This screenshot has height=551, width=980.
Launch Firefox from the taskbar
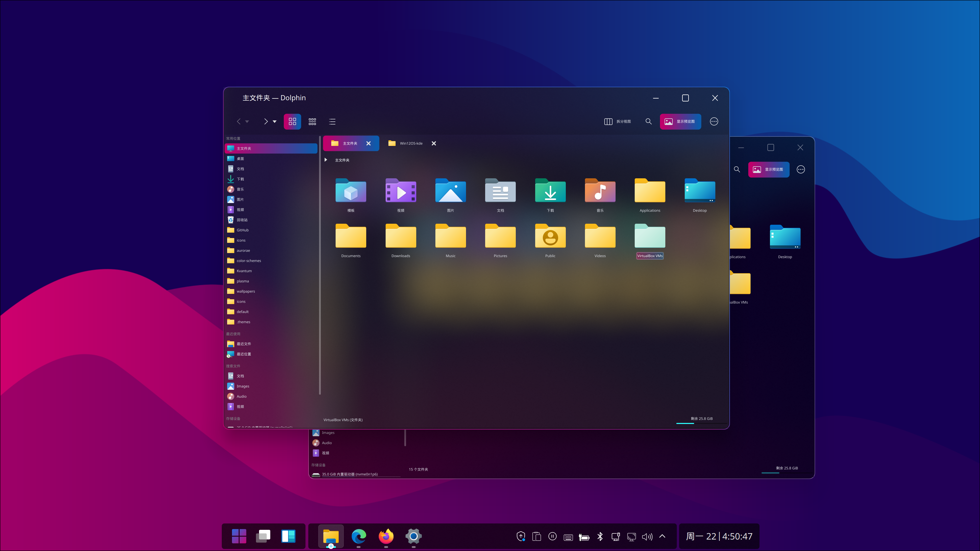[x=386, y=536]
